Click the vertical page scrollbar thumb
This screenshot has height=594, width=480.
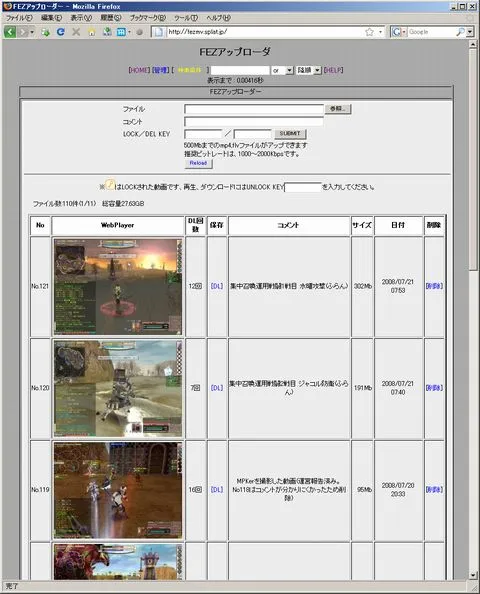(473, 159)
